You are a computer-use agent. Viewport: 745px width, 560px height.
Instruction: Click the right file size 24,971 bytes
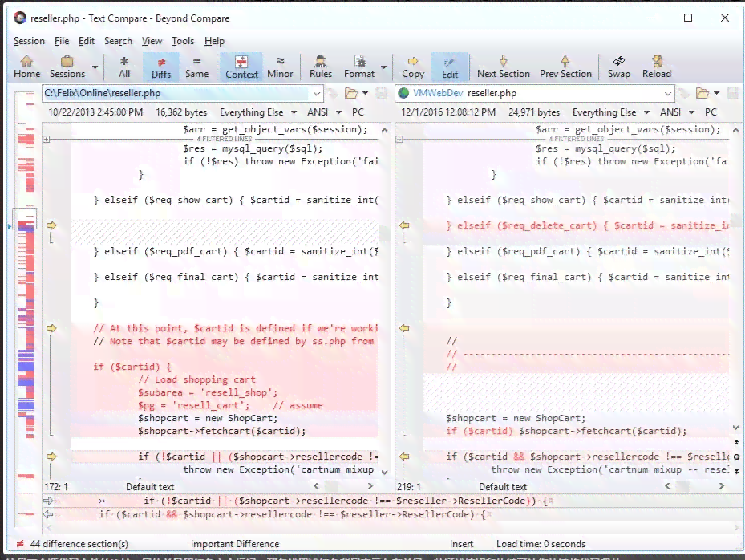pos(534,112)
